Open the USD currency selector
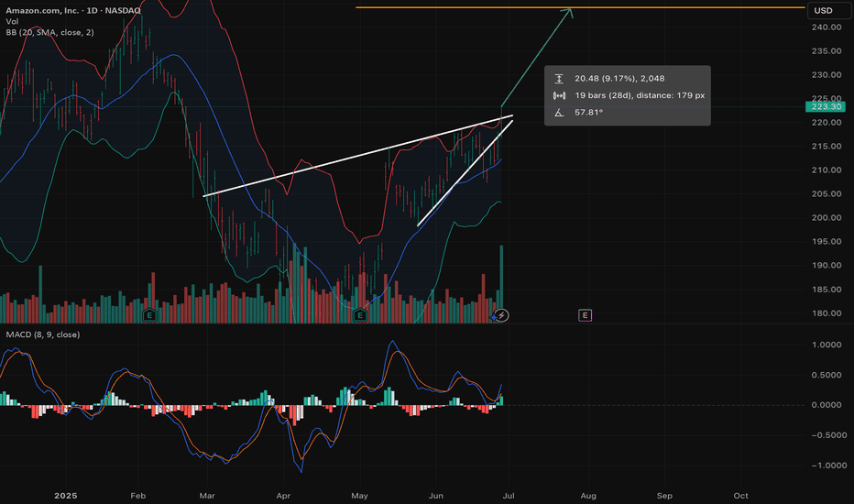 829,10
